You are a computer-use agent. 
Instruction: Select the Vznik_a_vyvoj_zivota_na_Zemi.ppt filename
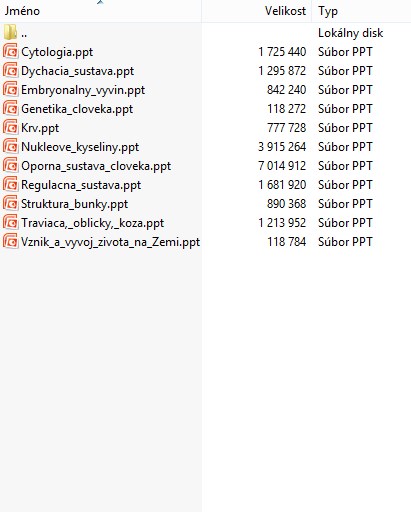110,242
